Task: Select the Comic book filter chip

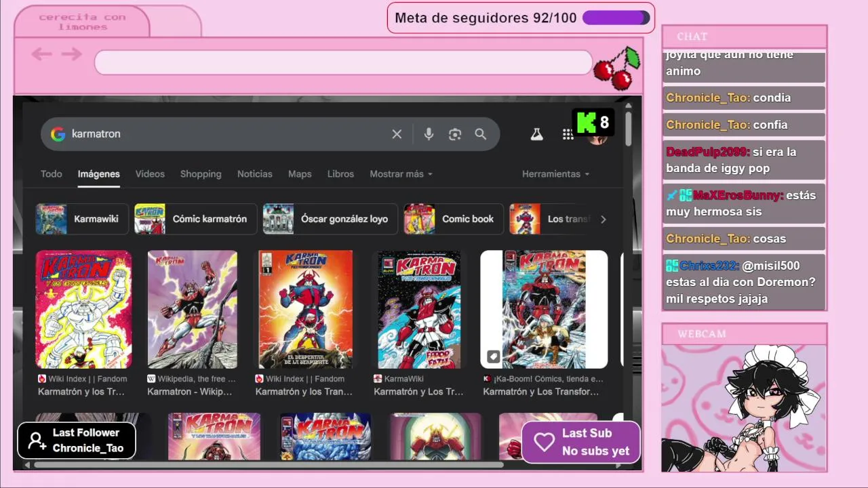Action: [454, 219]
